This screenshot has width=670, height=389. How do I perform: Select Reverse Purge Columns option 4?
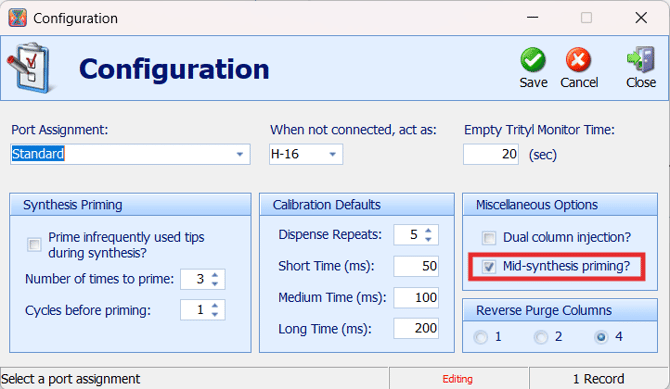point(601,337)
